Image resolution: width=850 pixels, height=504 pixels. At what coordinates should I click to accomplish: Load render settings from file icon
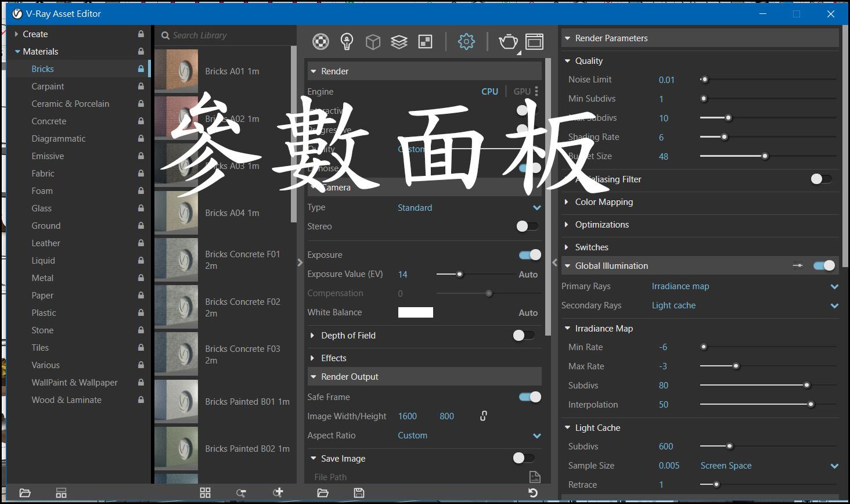click(x=323, y=493)
